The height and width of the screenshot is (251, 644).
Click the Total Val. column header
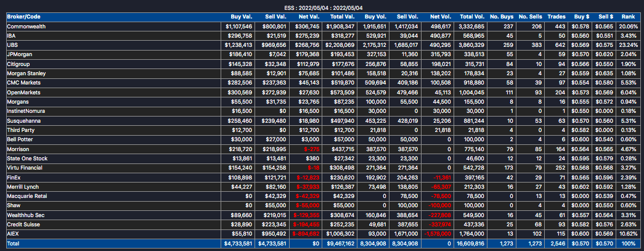342,17
